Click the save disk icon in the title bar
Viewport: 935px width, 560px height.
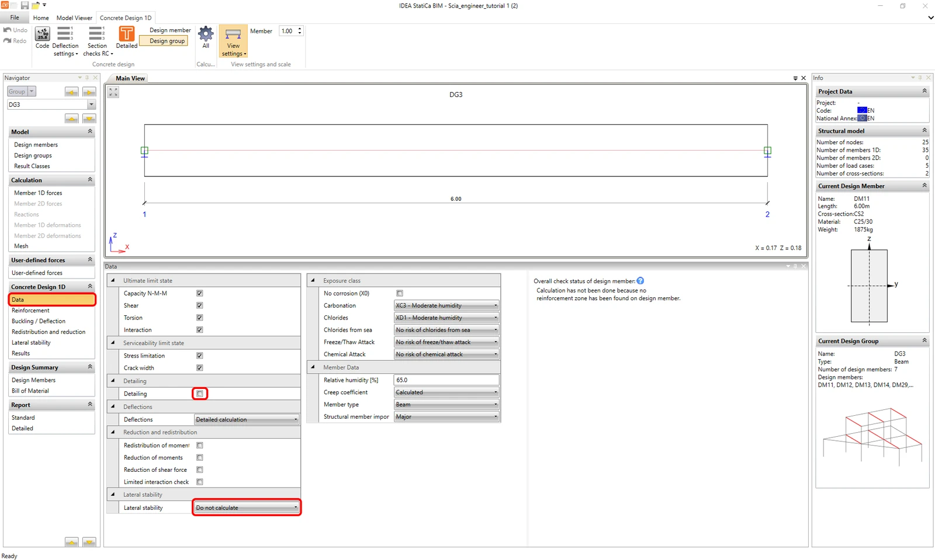[x=25, y=5]
